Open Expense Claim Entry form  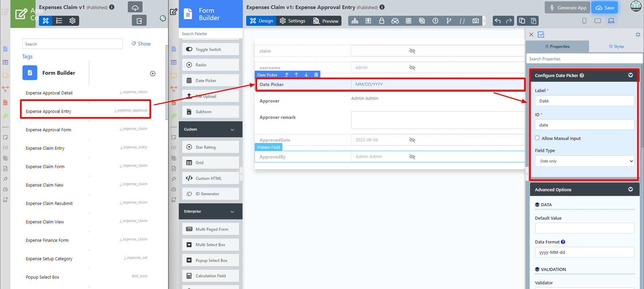[x=45, y=148]
